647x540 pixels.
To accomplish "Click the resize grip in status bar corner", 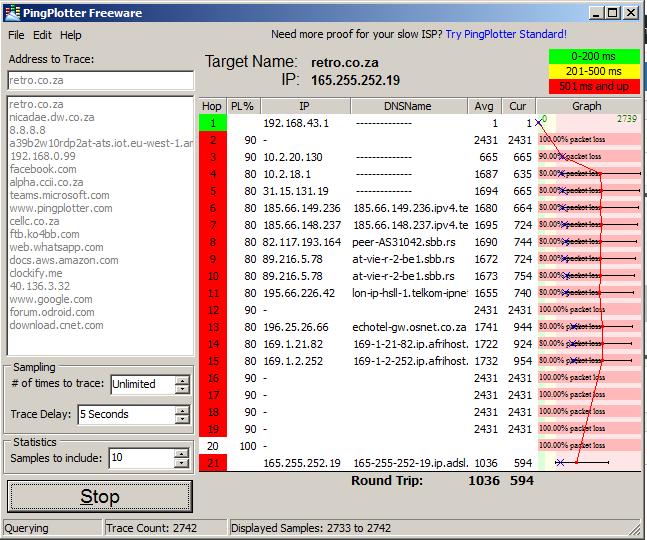I will point(635,528).
